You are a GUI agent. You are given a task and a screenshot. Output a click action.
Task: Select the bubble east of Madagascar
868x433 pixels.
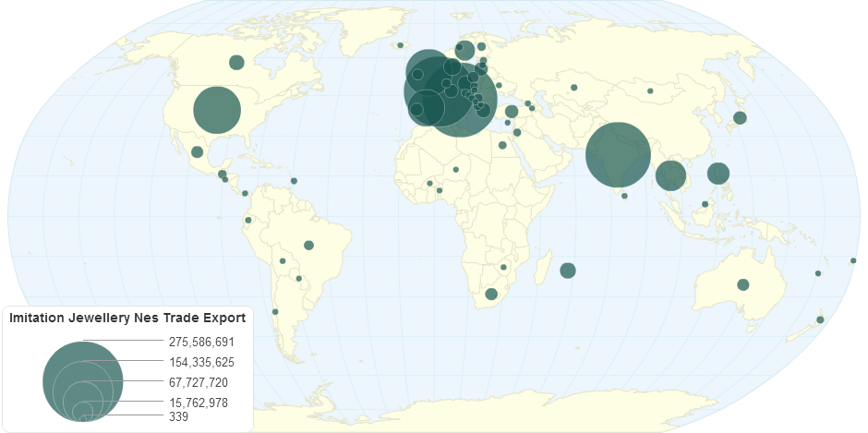568,271
